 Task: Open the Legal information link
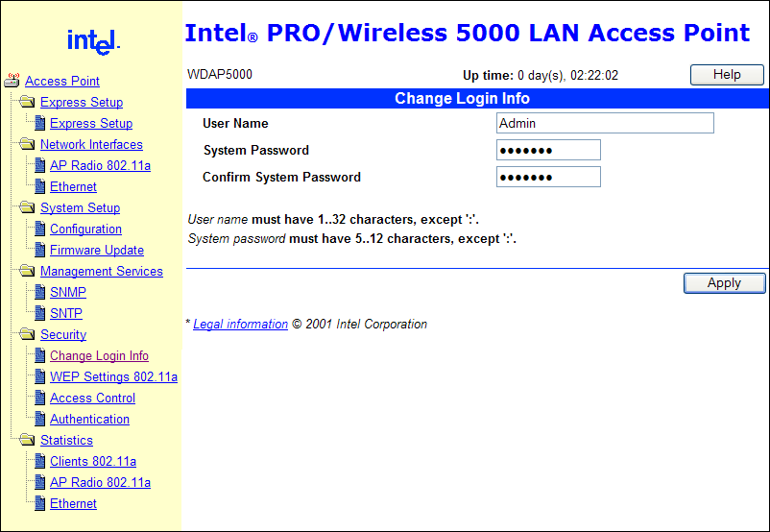pyautogui.click(x=240, y=324)
